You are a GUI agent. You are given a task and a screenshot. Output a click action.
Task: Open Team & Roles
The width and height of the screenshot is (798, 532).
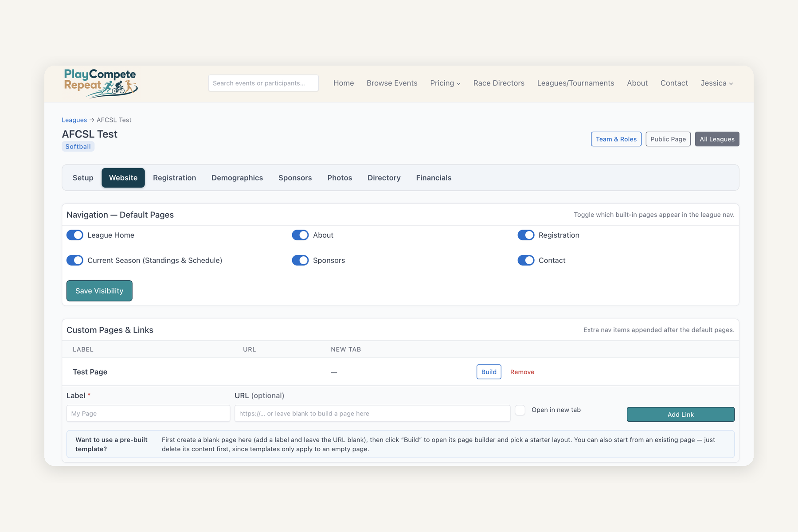click(x=616, y=139)
